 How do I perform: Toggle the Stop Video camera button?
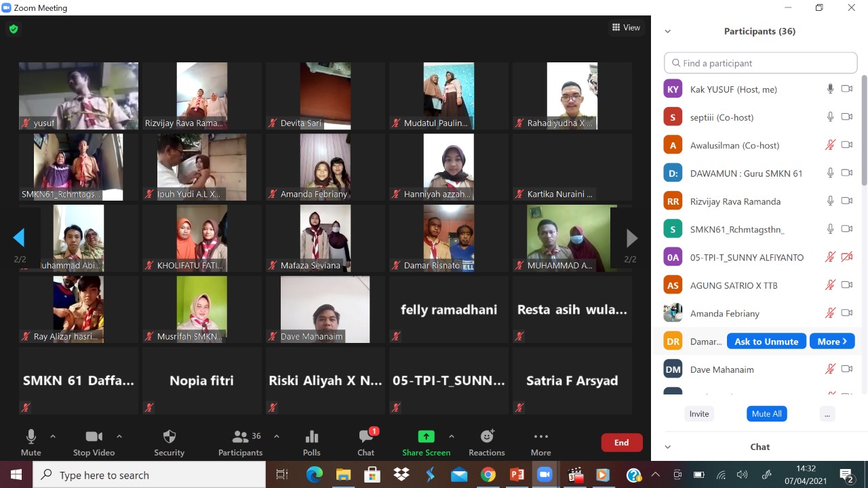(94, 437)
